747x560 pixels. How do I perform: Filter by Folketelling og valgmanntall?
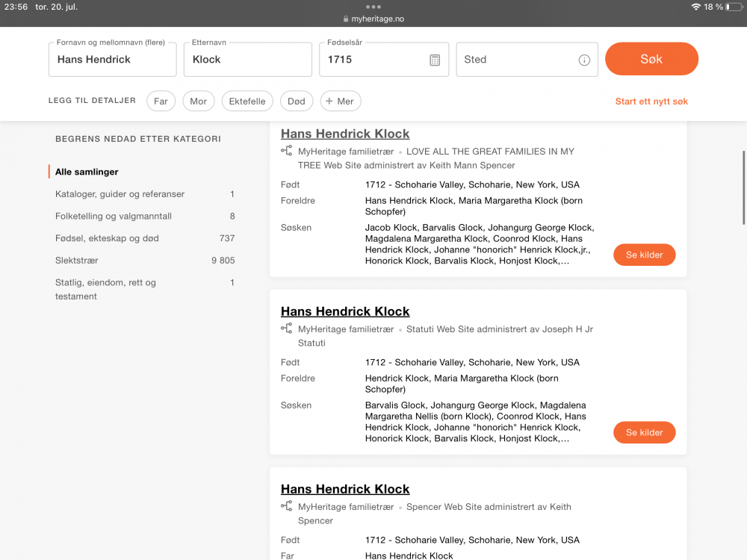coord(114,217)
